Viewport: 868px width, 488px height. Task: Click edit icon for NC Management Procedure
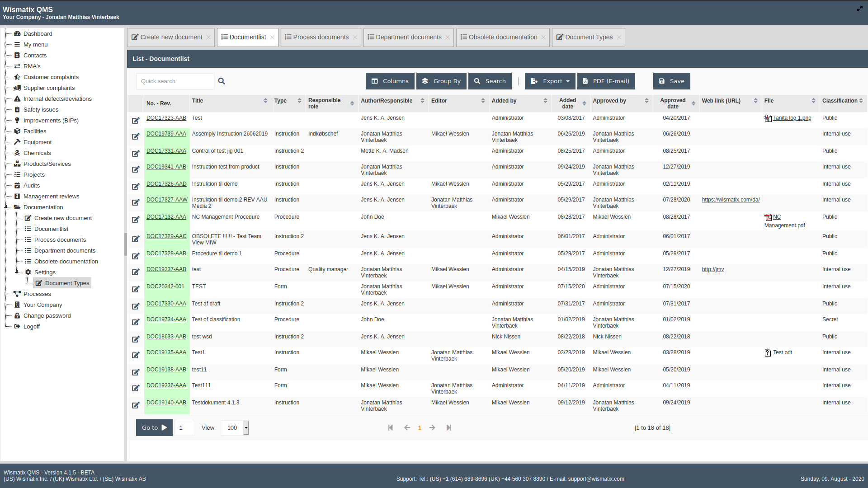coord(136,220)
